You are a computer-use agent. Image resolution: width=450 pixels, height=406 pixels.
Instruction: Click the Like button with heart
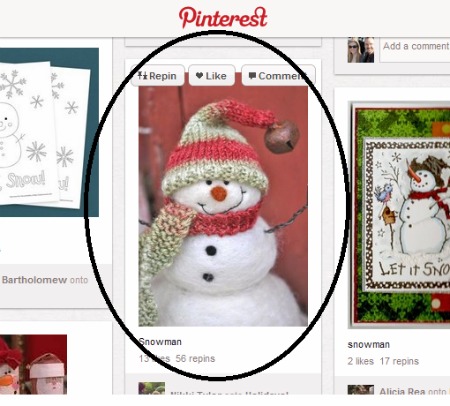tap(211, 76)
